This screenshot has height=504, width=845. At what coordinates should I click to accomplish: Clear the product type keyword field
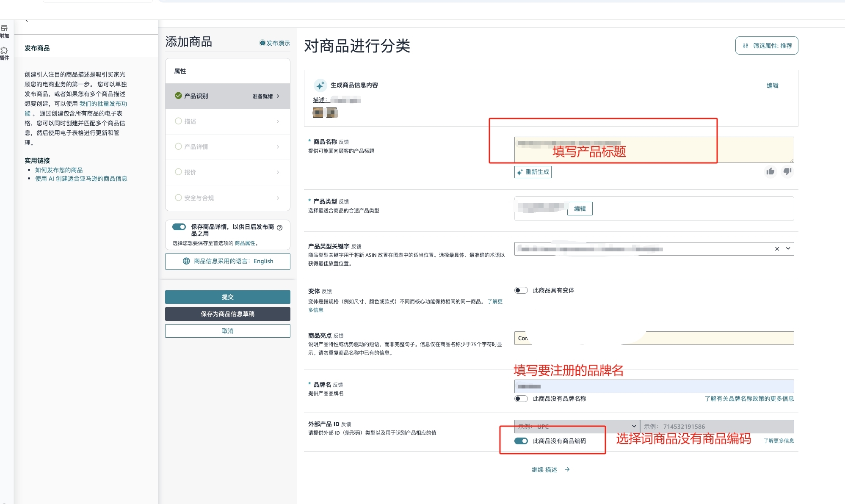tap(777, 249)
